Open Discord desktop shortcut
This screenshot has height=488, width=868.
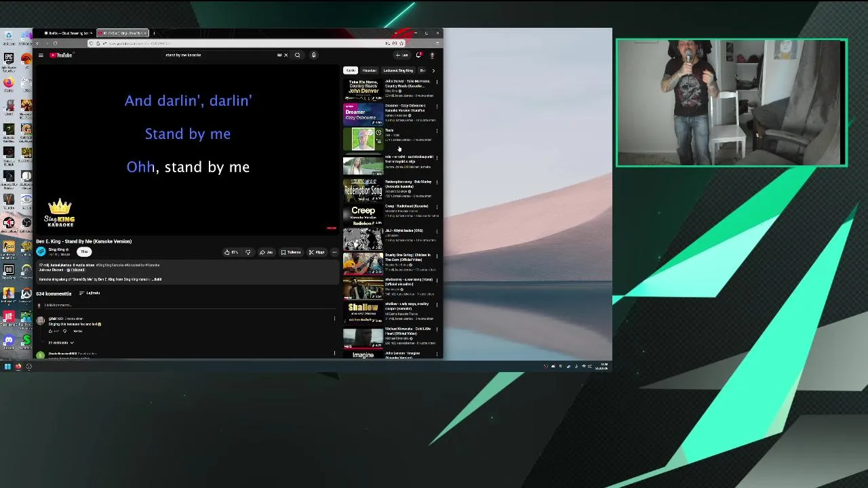pyautogui.click(x=9, y=340)
